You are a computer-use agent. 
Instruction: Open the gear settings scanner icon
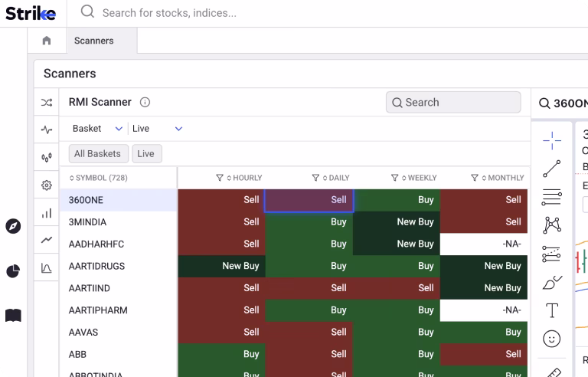(x=47, y=185)
